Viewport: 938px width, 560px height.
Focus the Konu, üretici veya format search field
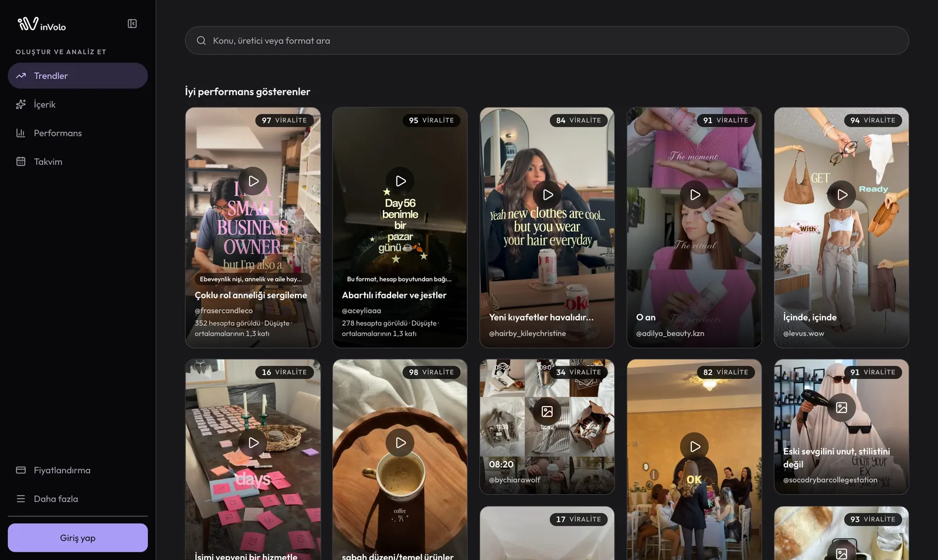tap(547, 40)
